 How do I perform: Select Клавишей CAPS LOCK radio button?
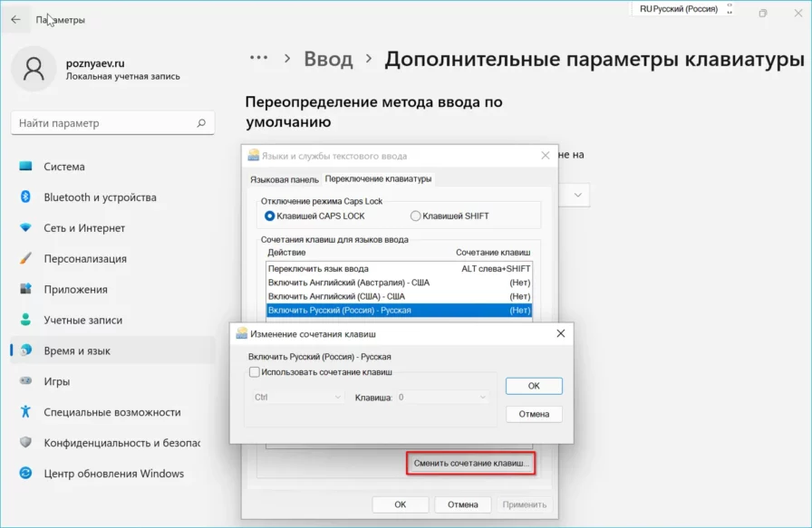(270, 216)
